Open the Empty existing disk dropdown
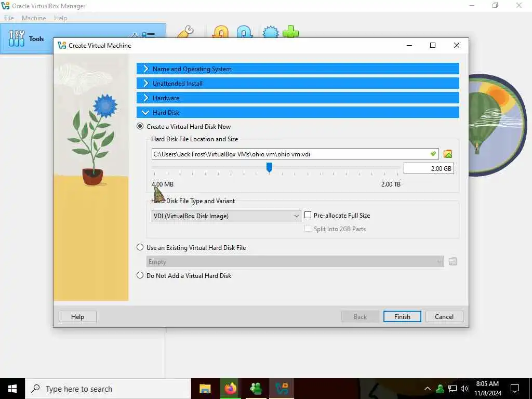 click(x=295, y=262)
